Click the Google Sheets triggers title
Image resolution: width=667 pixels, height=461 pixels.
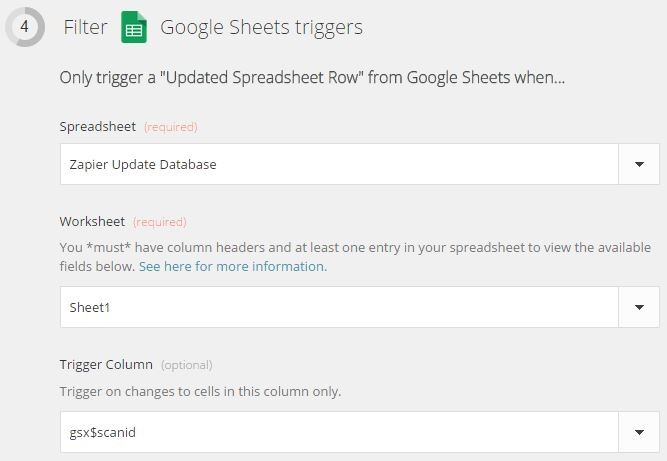pyautogui.click(x=261, y=27)
